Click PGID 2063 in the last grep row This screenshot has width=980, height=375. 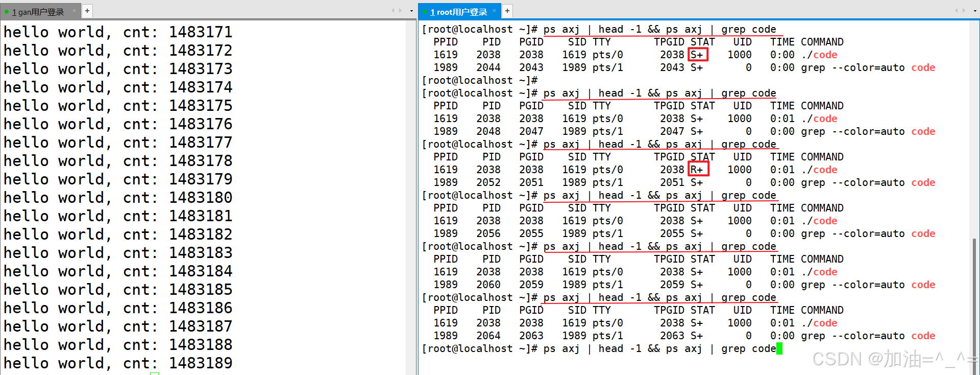pyautogui.click(x=531, y=336)
